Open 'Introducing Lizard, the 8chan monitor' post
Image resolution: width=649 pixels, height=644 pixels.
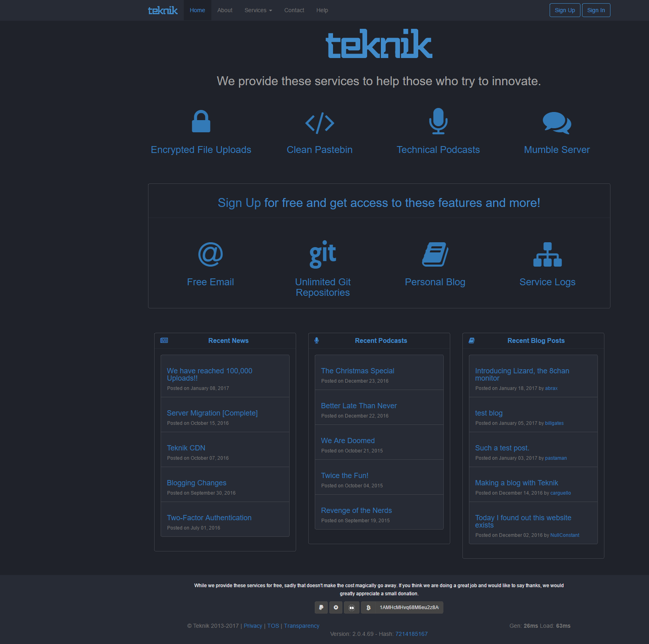[x=522, y=375]
